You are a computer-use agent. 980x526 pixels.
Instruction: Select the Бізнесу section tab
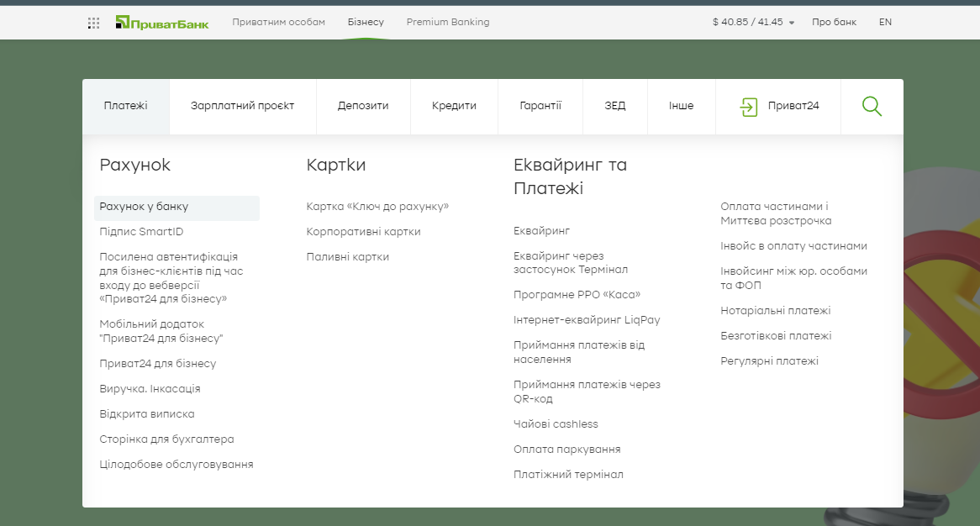click(366, 22)
